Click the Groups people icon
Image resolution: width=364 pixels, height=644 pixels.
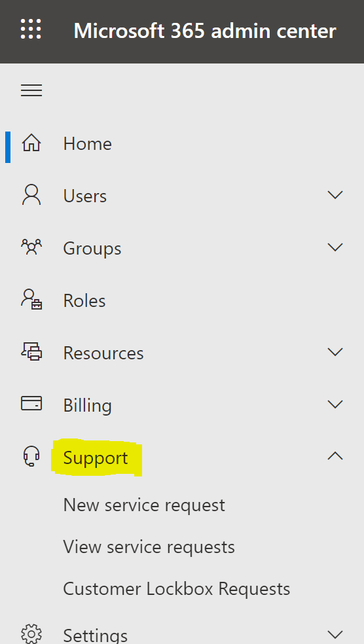point(31,247)
